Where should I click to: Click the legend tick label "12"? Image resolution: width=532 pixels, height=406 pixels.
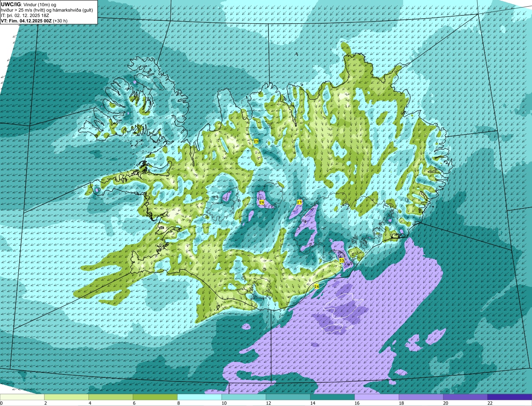(268, 403)
